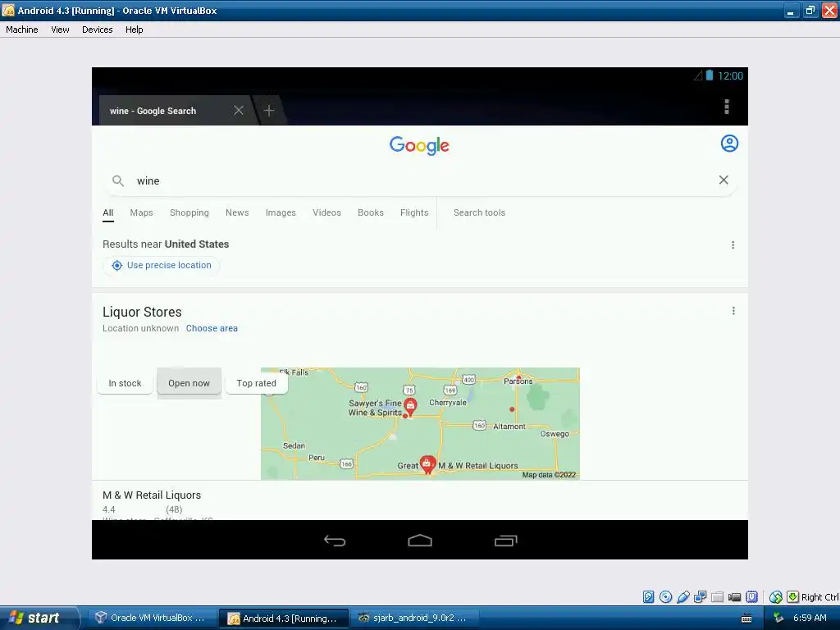840x630 pixels.
Task: Switch to the Flights search tab
Action: tap(414, 212)
